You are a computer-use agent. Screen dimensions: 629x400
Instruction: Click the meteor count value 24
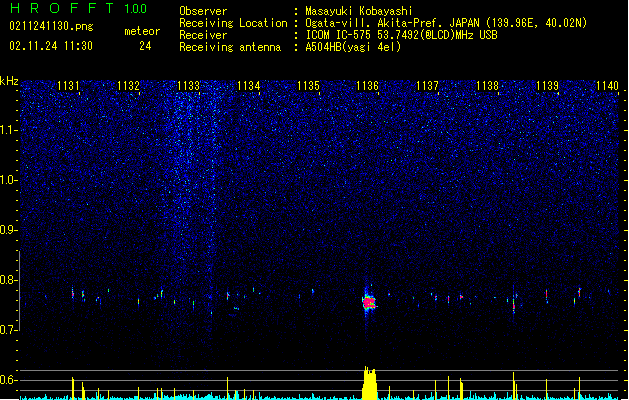(x=145, y=46)
